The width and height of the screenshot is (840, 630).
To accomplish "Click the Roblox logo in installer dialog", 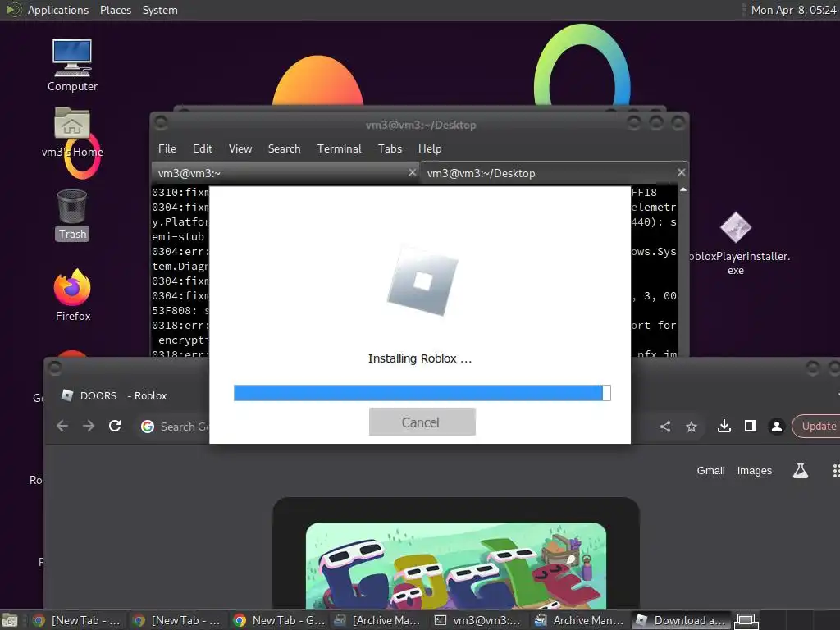I will pos(422,281).
